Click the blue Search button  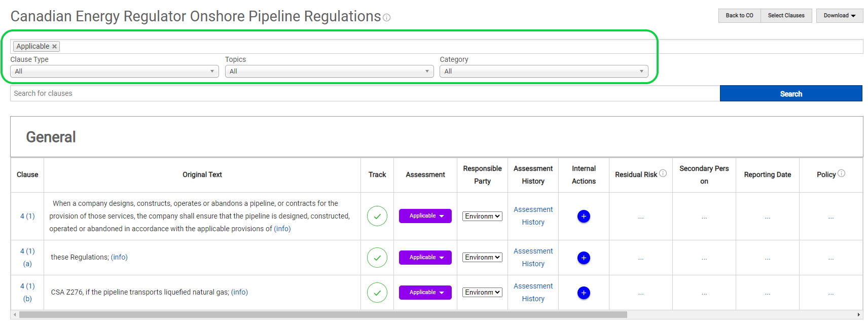point(791,94)
